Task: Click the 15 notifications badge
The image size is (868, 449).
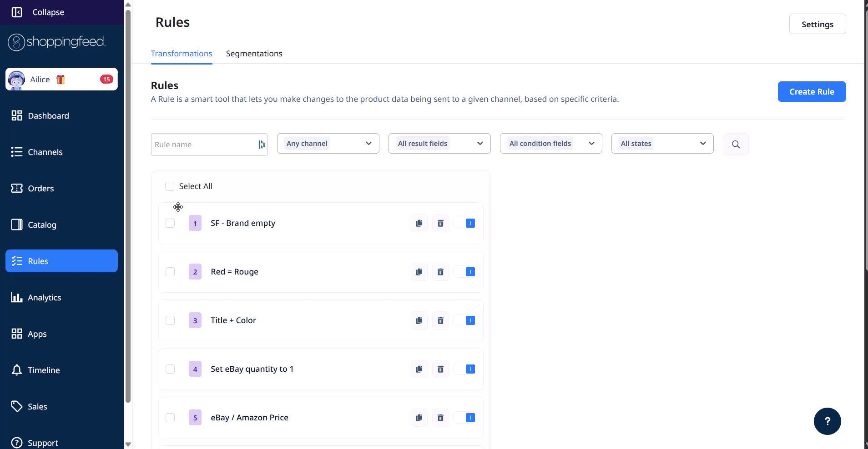Action: pyautogui.click(x=106, y=79)
